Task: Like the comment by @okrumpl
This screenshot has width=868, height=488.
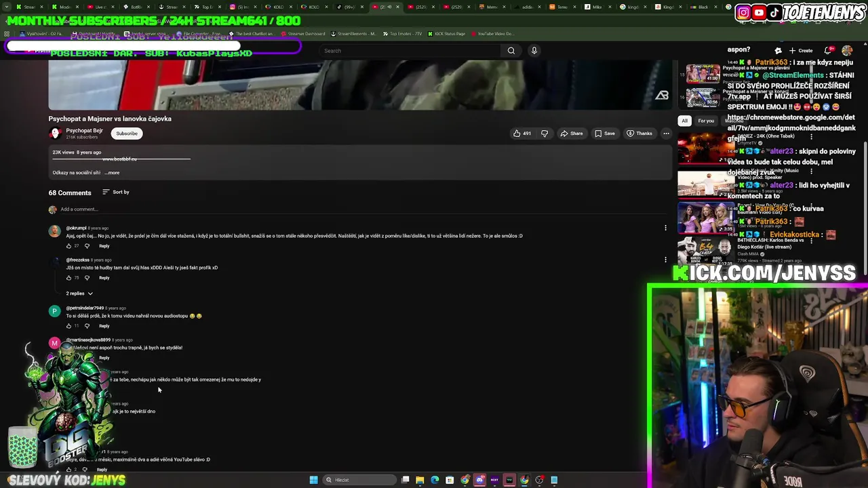Action: pyautogui.click(x=68, y=246)
